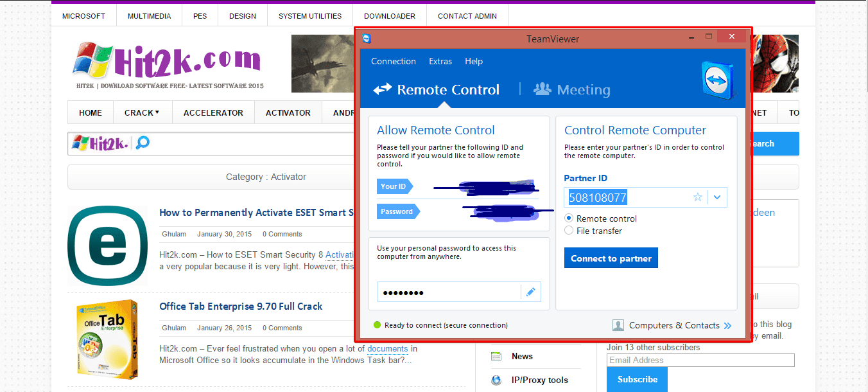Select the File transfer radio option

click(569, 231)
